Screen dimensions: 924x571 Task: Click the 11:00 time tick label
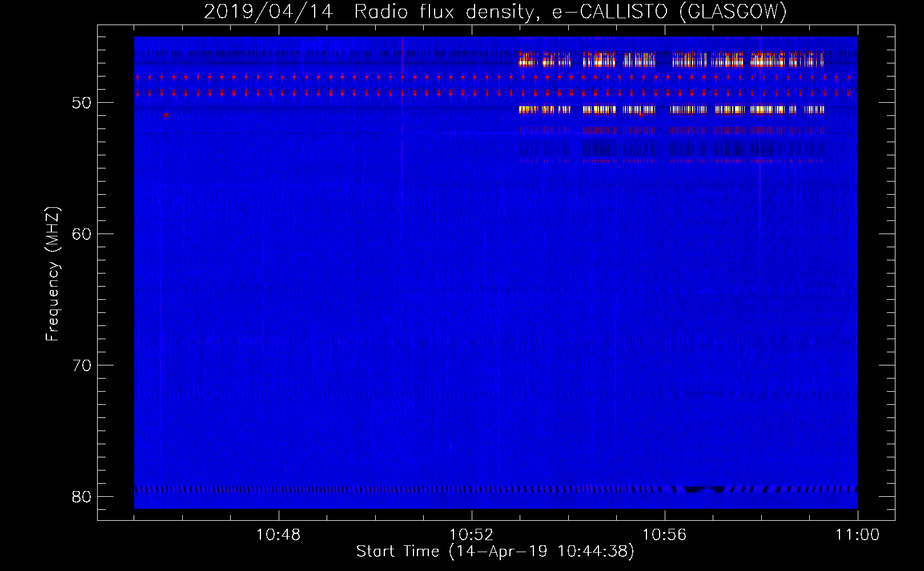click(x=857, y=535)
